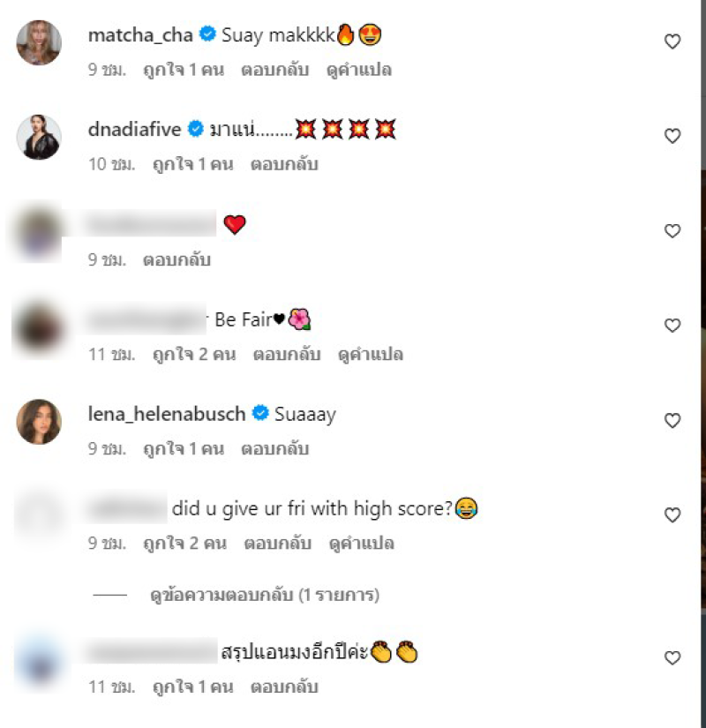Heart the 'Be Fair' comment

tap(672, 326)
